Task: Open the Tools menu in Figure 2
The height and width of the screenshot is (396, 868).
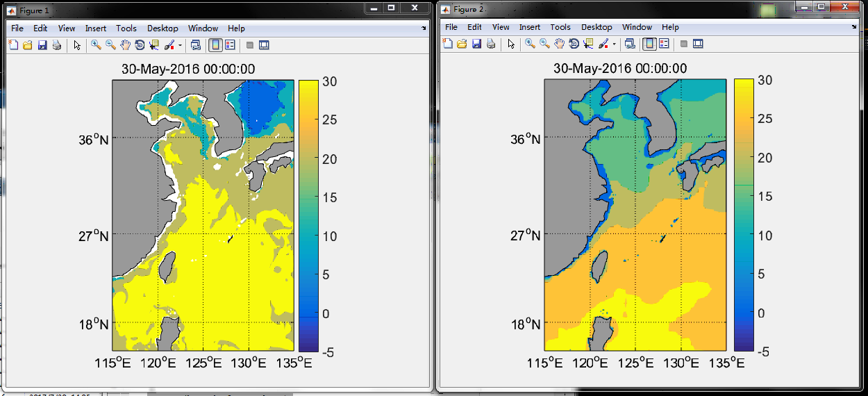Action: tap(560, 27)
